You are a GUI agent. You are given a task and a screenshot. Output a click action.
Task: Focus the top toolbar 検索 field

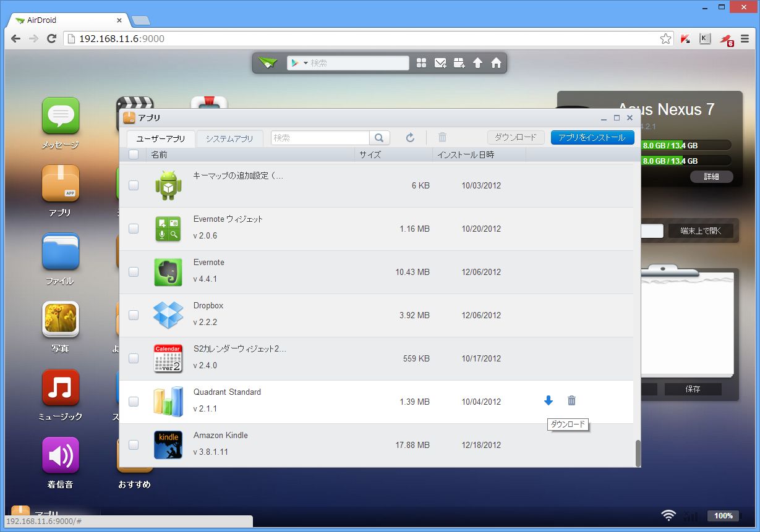359,63
